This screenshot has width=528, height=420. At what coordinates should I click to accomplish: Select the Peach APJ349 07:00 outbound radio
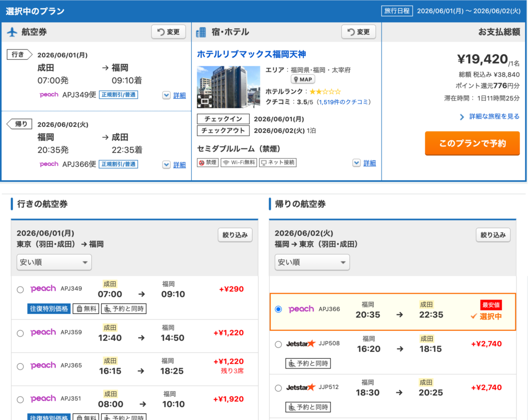(x=20, y=290)
